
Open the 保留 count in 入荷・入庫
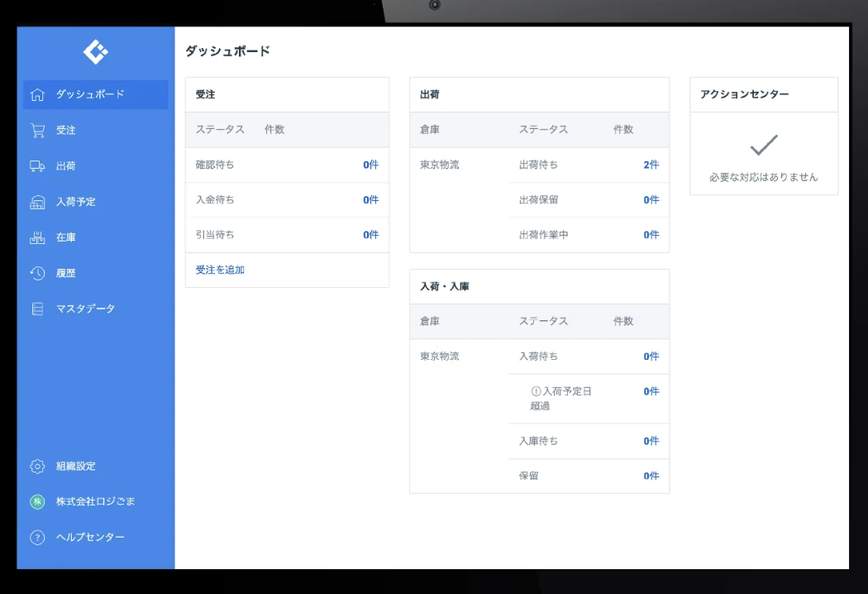click(650, 476)
